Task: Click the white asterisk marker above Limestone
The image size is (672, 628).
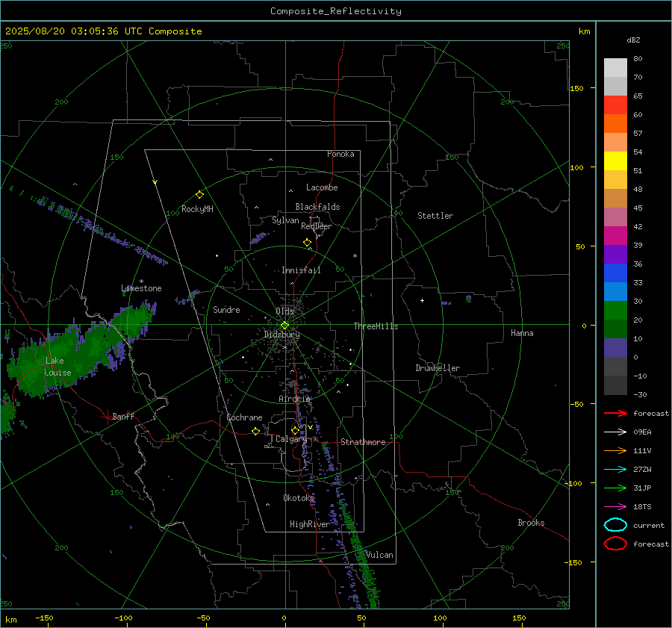Action: (x=141, y=282)
